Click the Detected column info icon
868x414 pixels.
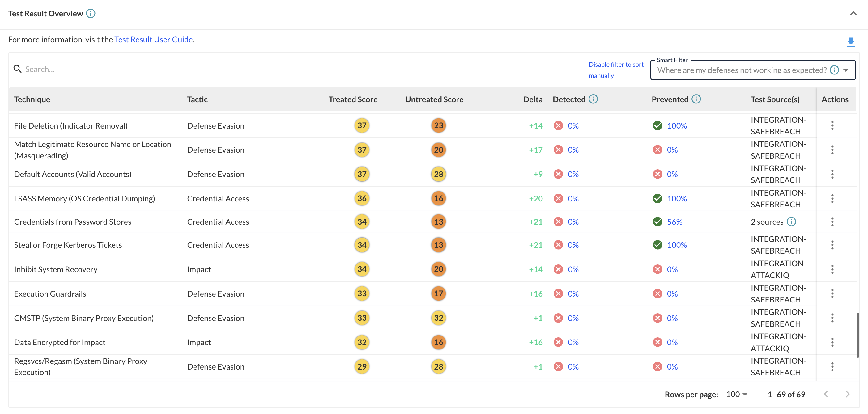point(593,99)
